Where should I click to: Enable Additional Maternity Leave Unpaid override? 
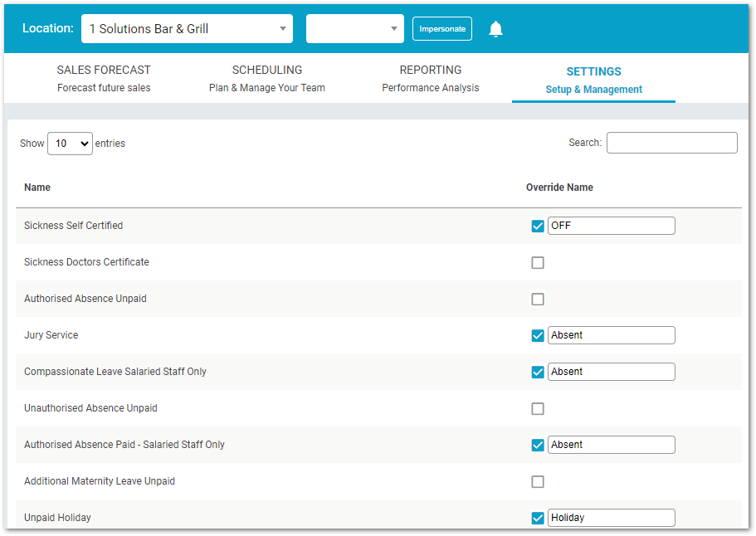pos(538,481)
